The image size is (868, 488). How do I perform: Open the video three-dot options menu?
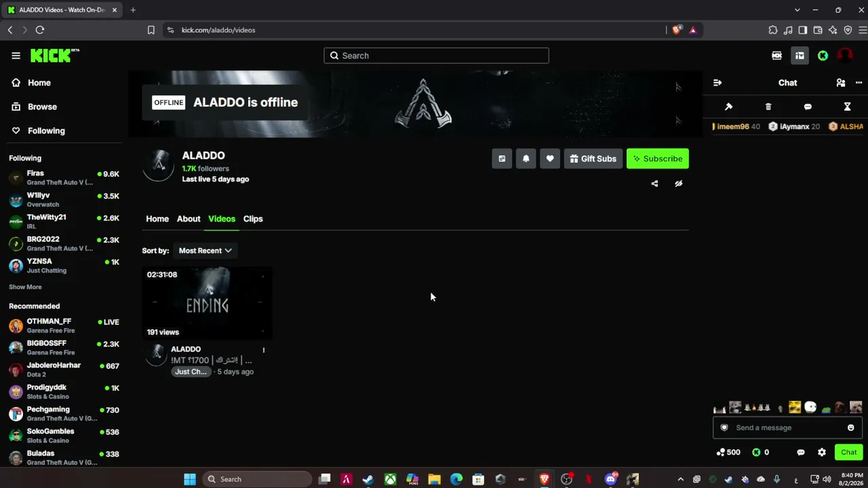click(x=264, y=350)
